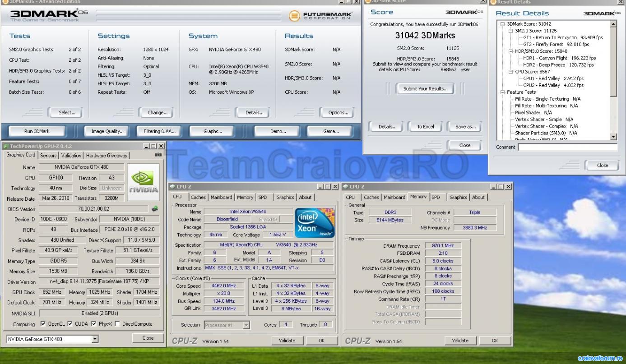Image resolution: width=626 pixels, height=364 pixels.
Task: Click the Save as... button
Action: click(x=465, y=127)
